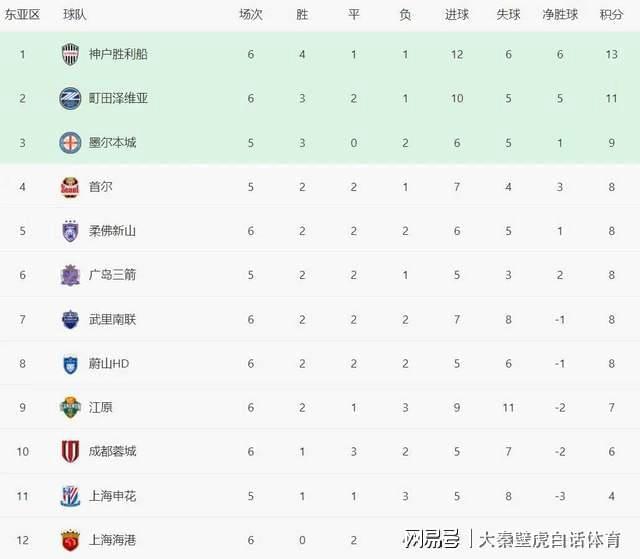This screenshot has width=640, height=559.
Task: Click the Shanghai Port (上海海港) logo
Action: pyautogui.click(x=70, y=540)
